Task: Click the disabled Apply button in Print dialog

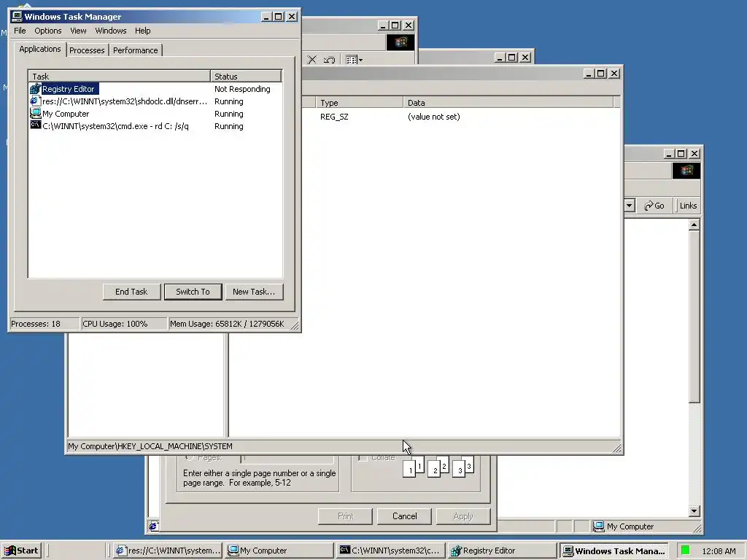Action: tap(463, 516)
